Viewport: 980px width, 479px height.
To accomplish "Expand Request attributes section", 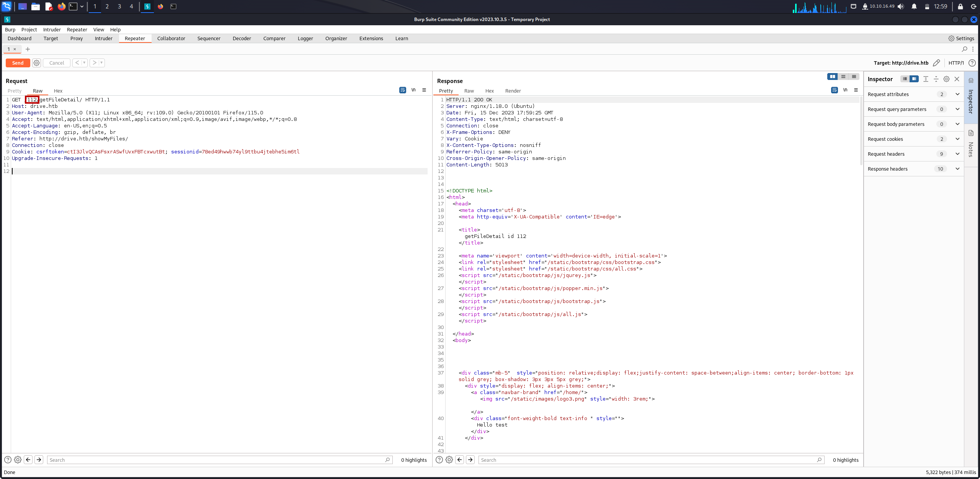I will pos(914,94).
